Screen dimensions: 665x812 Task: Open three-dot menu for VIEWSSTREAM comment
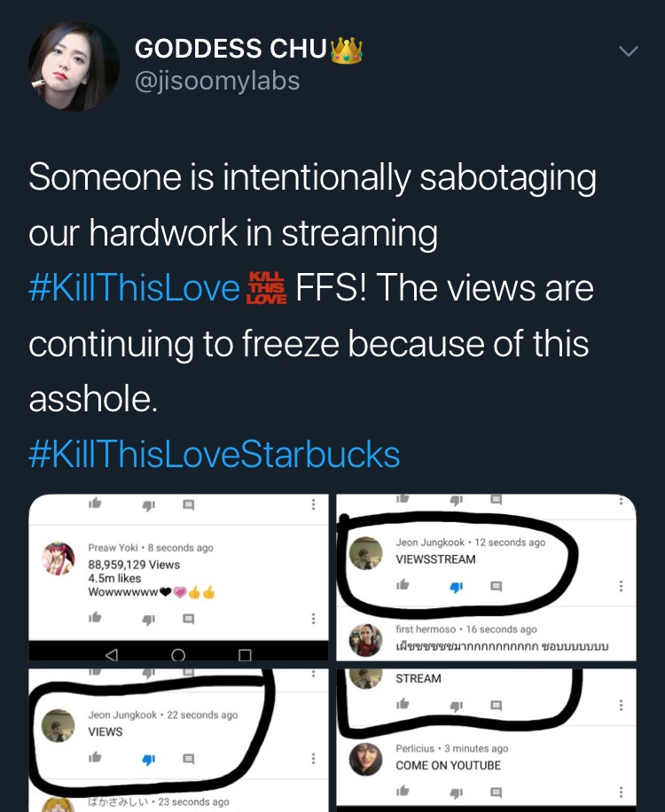point(621,586)
